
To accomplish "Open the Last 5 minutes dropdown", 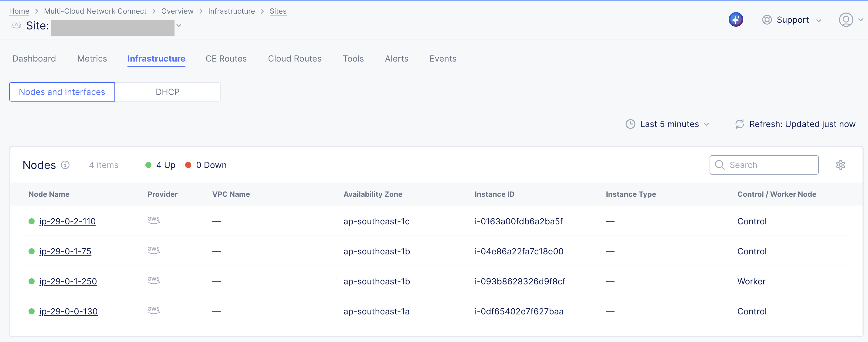I will point(669,124).
